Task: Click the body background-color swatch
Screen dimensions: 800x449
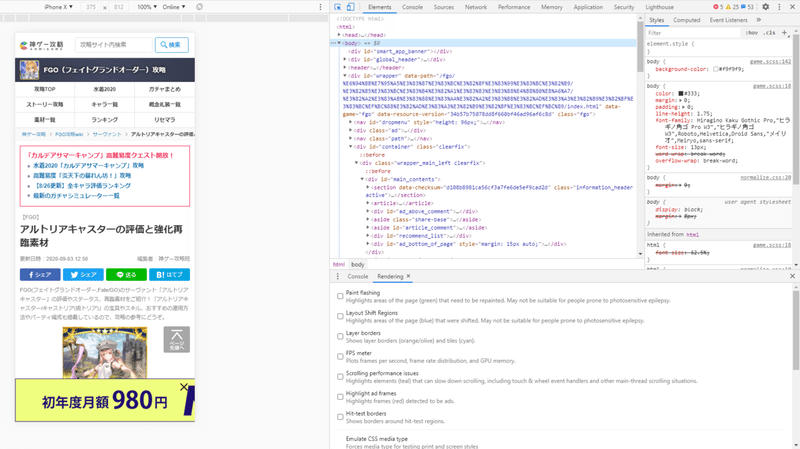Action: [716, 69]
